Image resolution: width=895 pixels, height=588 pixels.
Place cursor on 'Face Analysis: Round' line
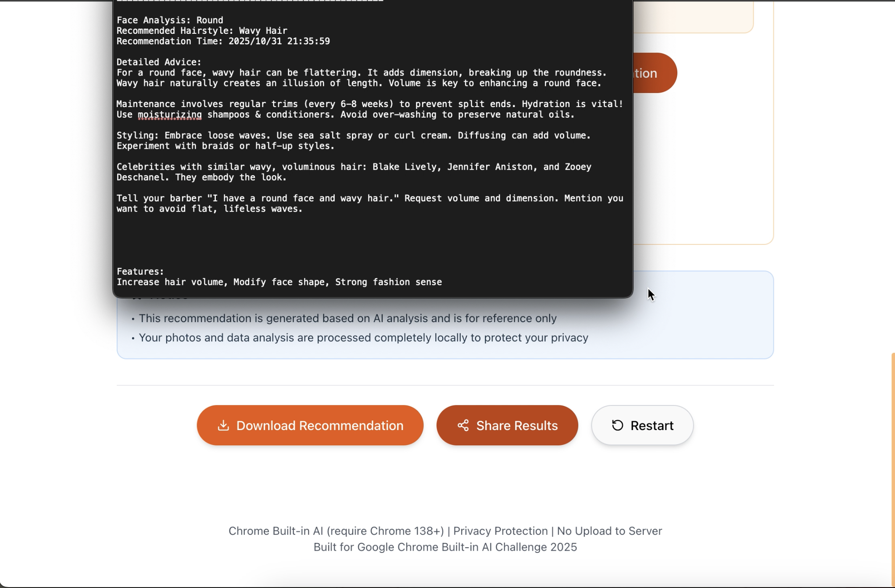[170, 20]
